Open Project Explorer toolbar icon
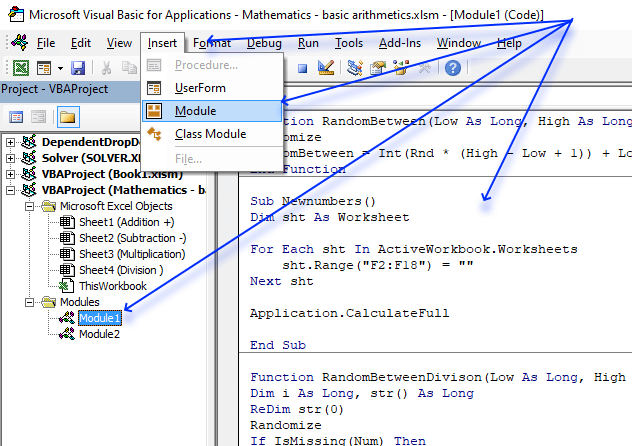 click(354, 67)
